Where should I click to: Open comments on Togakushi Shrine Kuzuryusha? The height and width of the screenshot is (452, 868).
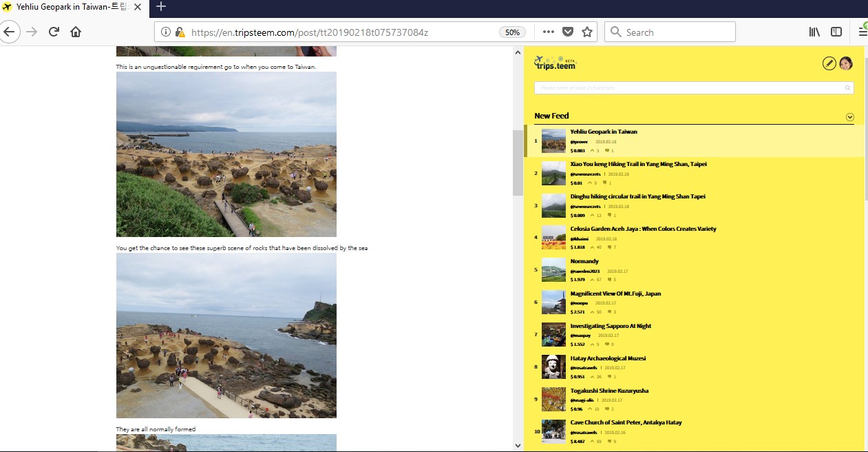point(606,409)
